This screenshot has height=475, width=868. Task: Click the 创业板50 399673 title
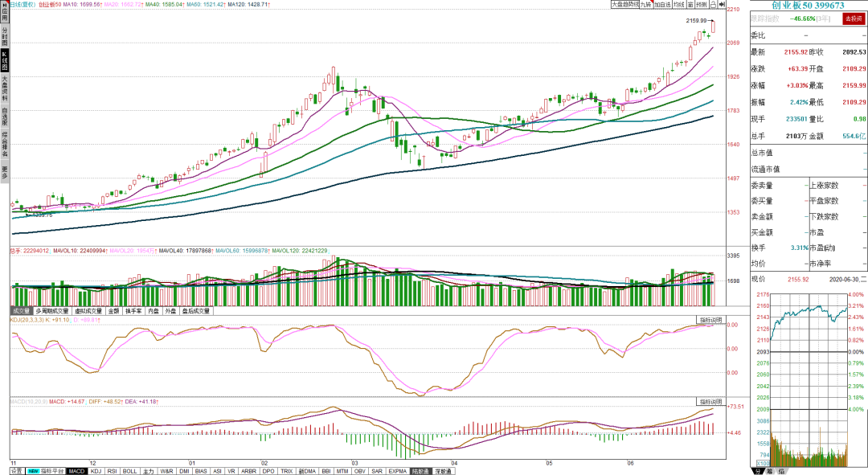point(809,6)
